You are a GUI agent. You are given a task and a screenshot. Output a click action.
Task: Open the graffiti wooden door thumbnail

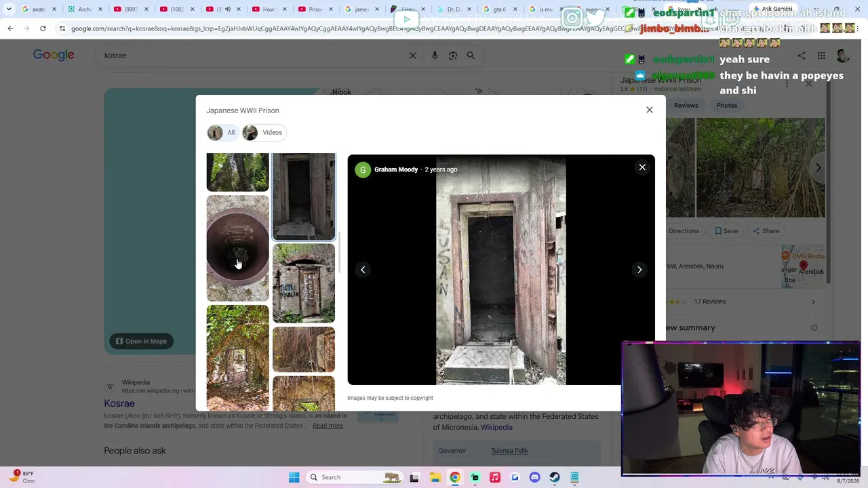303,283
